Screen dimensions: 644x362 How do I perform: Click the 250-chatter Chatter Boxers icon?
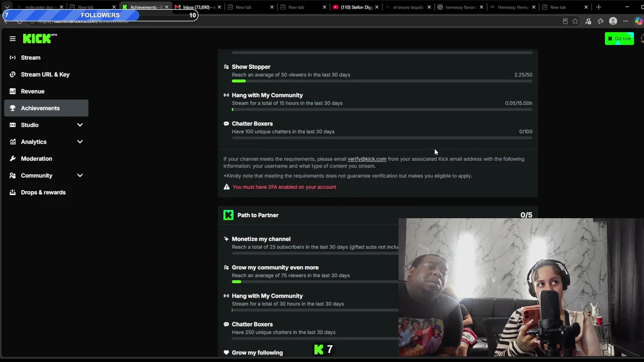[x=226, y=324]
